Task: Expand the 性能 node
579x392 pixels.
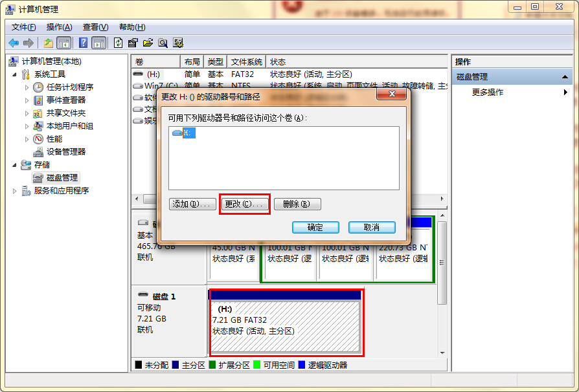Action: click(27, 139)
